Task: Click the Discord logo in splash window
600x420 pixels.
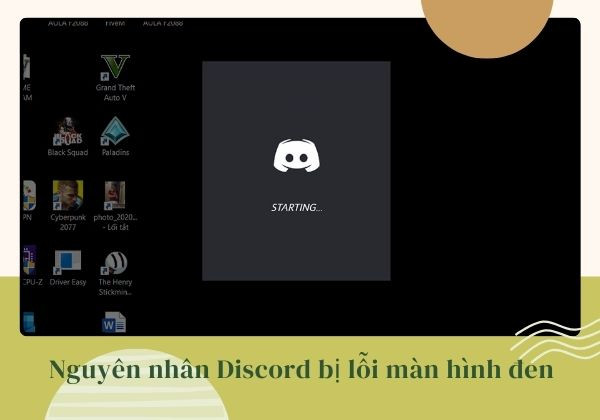Action: tap(297, 155)
